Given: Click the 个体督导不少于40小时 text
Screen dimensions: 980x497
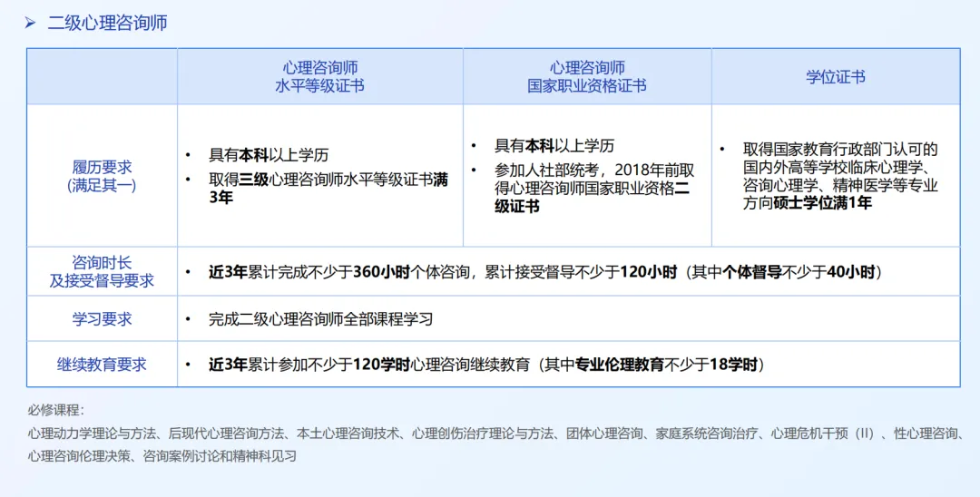Looking at the screenshot, I should coord(797,272).
